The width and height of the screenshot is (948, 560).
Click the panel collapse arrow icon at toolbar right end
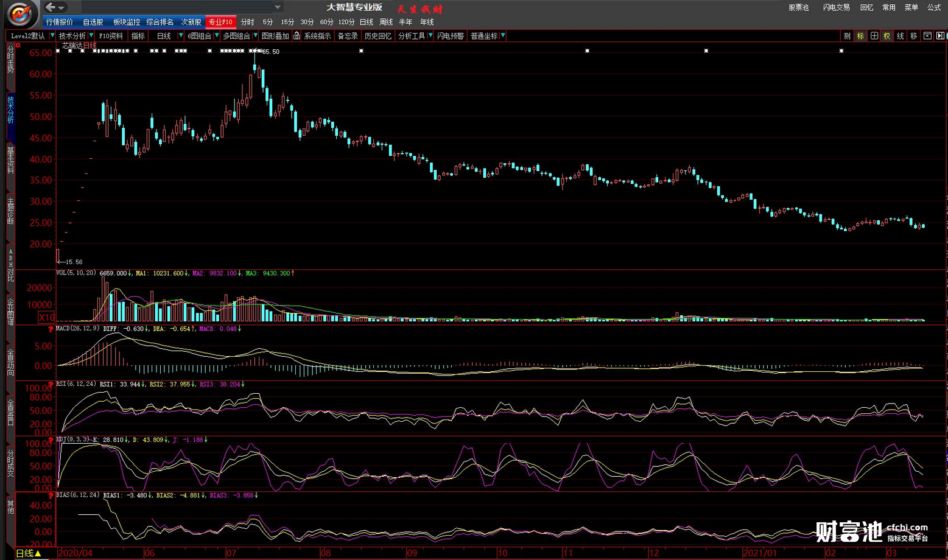pyautogui.click(x=940, y=36)
